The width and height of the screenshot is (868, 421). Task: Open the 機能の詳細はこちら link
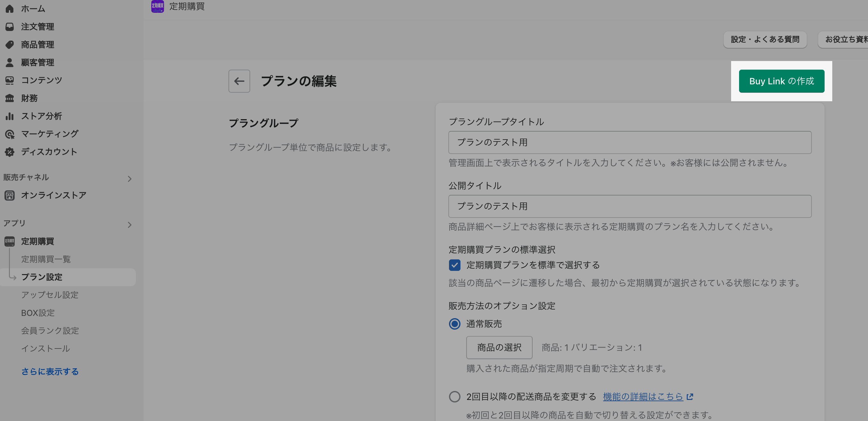(643, 396)
